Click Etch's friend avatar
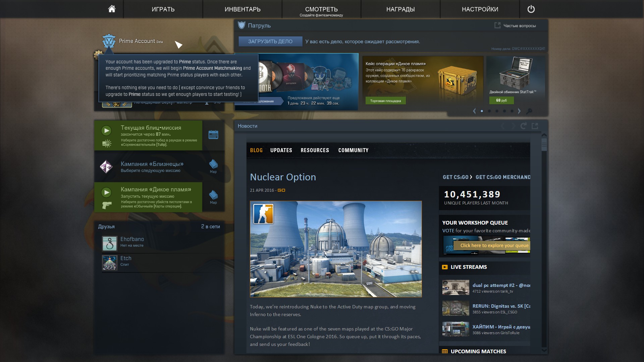This screenshot has width=644, height=362. click(109, 262)
